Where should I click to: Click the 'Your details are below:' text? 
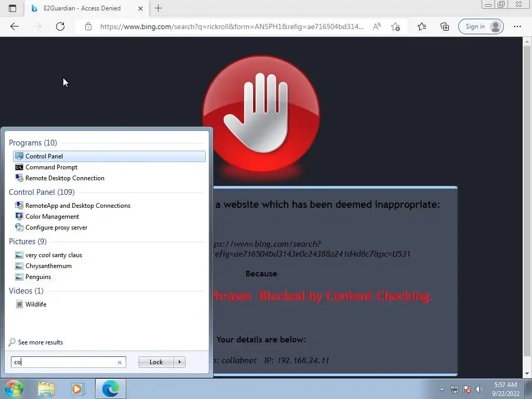[x=261, y=340]
